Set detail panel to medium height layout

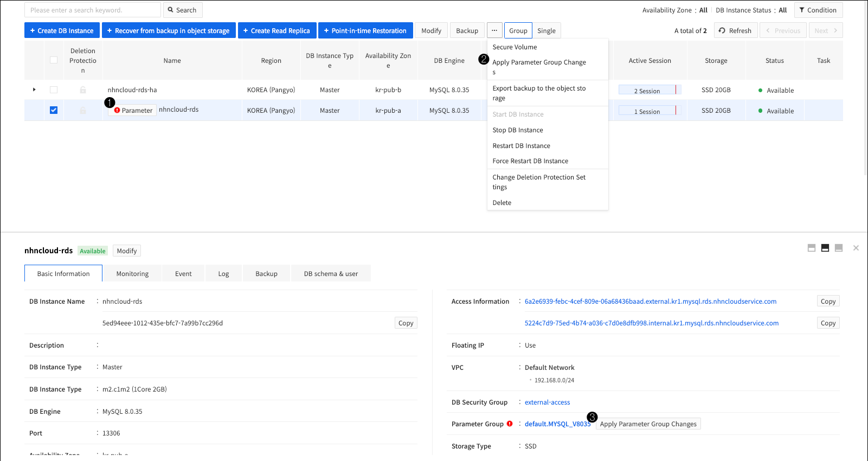pos(825,248)
